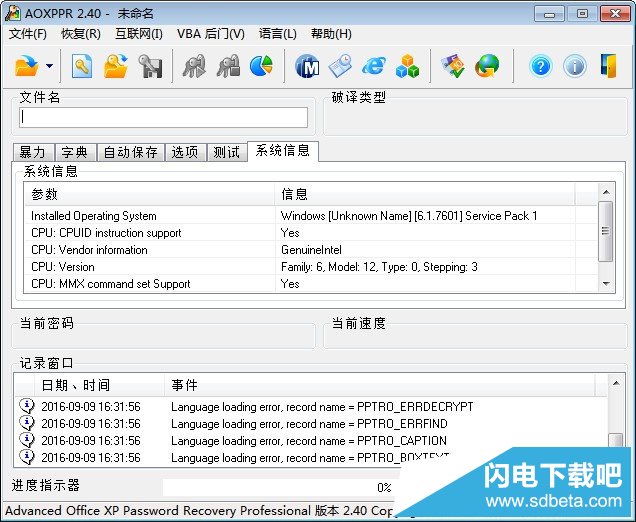This screenshot has width=636, height=522.
Task: Expand the open file dropdown arrow
Action: pyautogui.click(x=49, y=66)
